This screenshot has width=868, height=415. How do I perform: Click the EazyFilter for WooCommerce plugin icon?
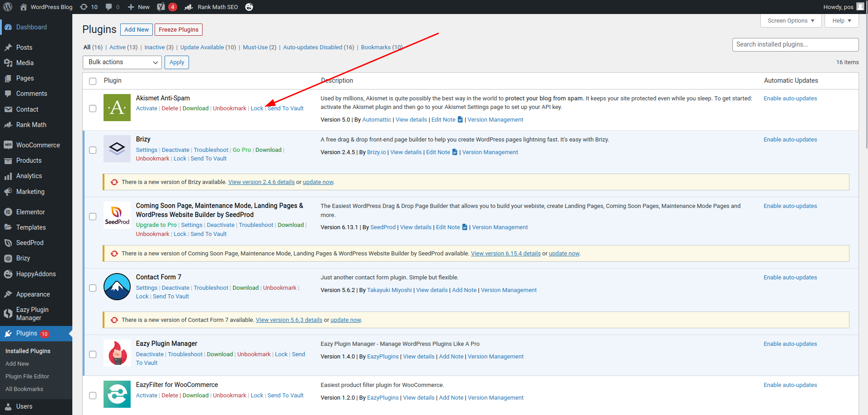tap(117, 394)
